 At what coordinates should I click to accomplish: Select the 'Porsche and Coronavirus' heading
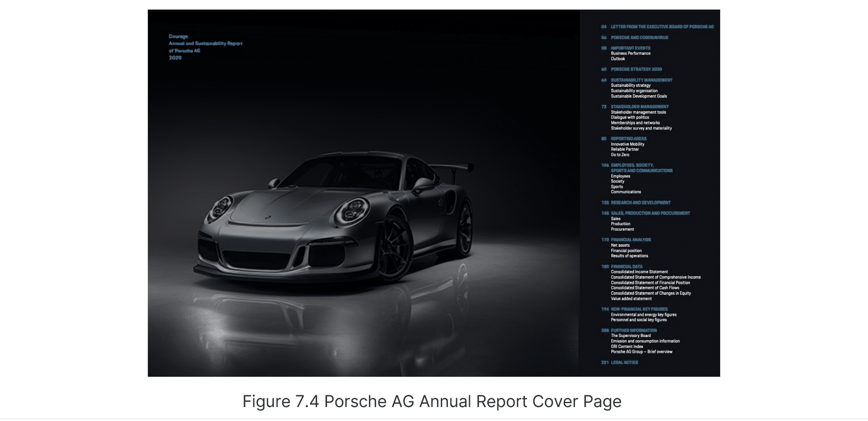640,38
